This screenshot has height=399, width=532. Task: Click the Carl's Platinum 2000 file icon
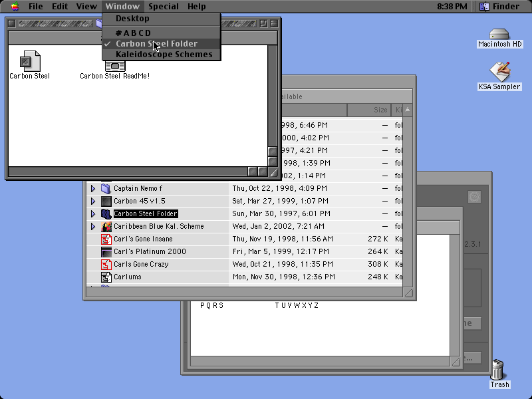pyautogui.click(x=106, y=252)
